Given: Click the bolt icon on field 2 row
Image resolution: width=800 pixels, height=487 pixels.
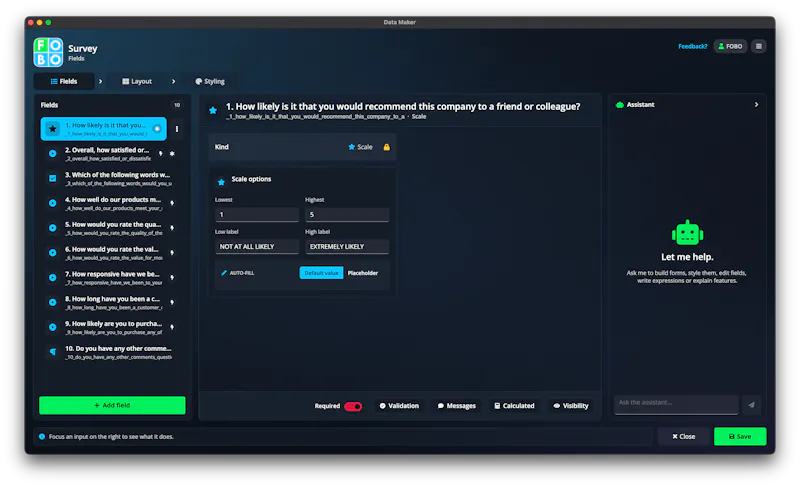Looking at the screenshot, I should point(161,153).
